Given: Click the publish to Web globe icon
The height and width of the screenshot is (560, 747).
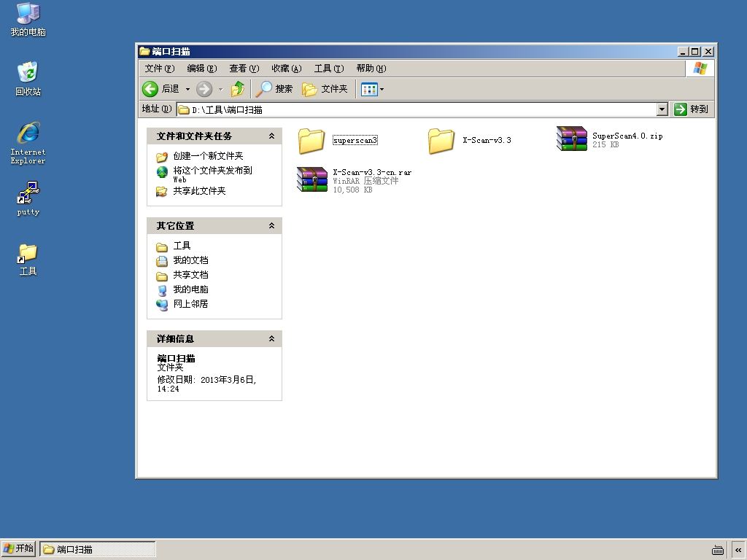Looking at the screenshot, I should pos(162,172).
